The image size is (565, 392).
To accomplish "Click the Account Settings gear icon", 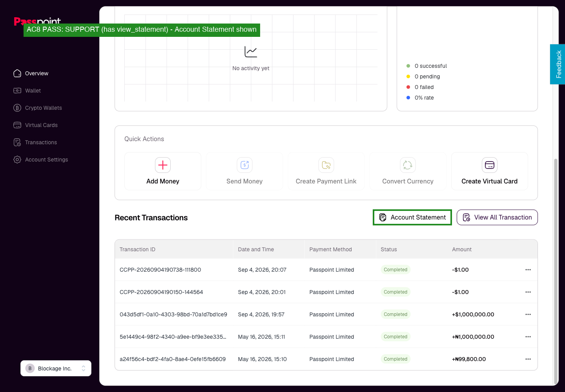I will [x=17, y=160].
